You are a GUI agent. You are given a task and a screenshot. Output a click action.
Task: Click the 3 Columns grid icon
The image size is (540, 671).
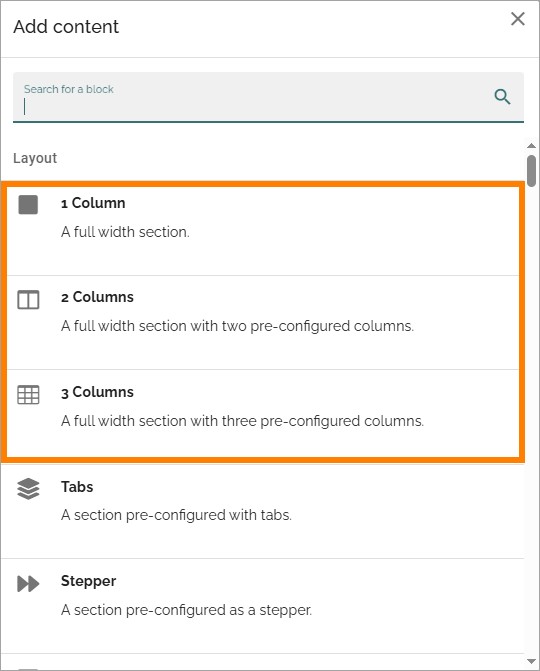point(28,395)
